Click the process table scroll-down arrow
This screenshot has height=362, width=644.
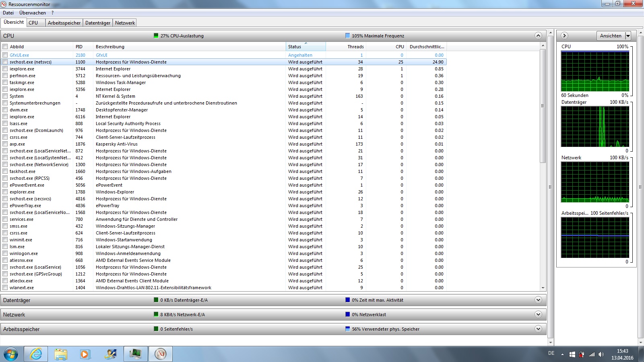click(x=543, y=288)
